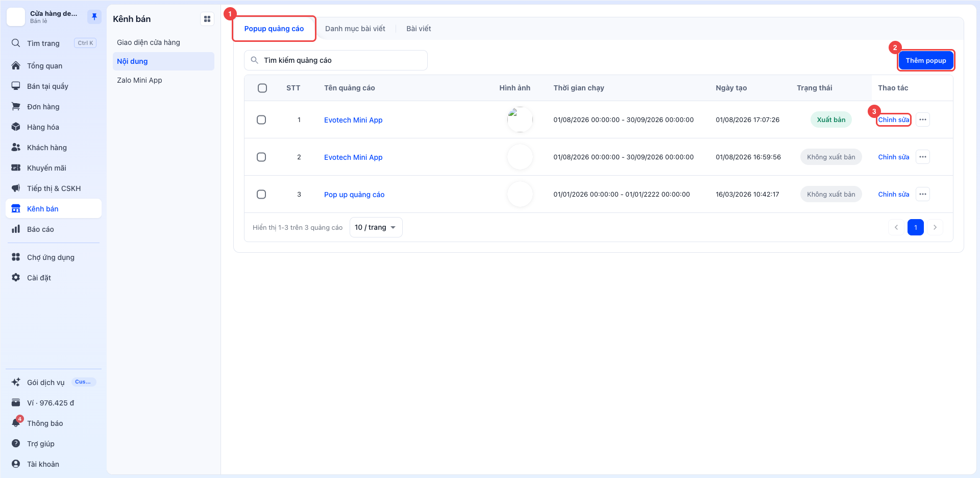The width and height of the screenshot is (980, 478).
Task: Open the Pop up quảng cáo name link
Action: (354, 195)
